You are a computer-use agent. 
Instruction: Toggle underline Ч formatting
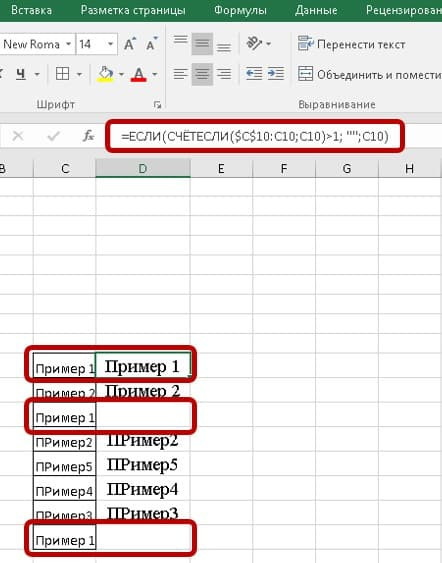click(21, 74)
